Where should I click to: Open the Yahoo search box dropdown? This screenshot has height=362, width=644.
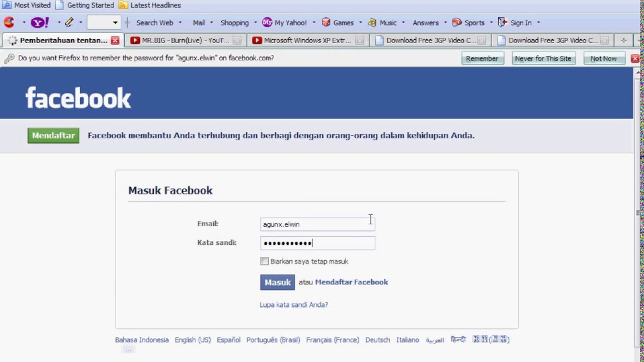[115, 23]
